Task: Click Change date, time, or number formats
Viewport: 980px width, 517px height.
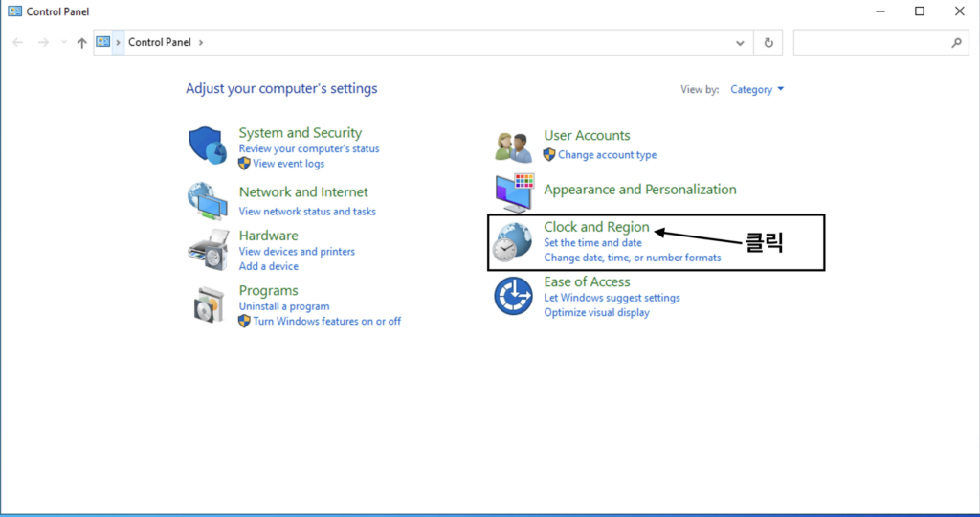Action: pos(632,258)
